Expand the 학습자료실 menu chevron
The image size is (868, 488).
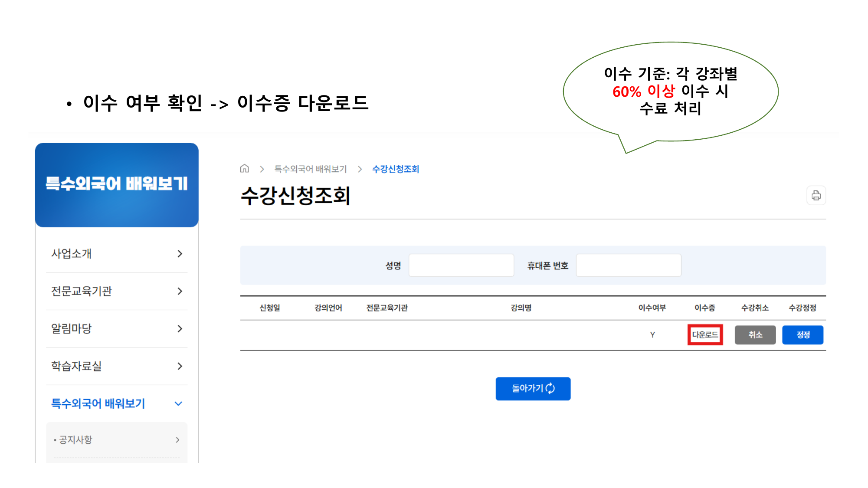[x=180, y=366]
